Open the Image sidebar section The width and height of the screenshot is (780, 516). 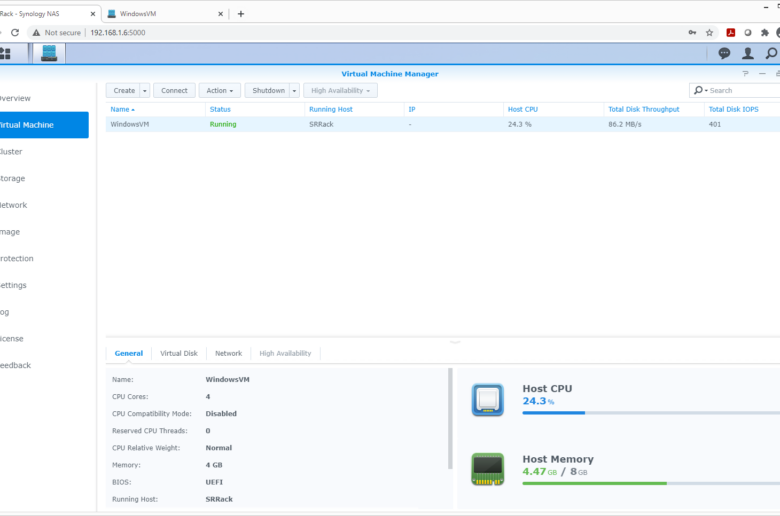[x=44, y=232]
